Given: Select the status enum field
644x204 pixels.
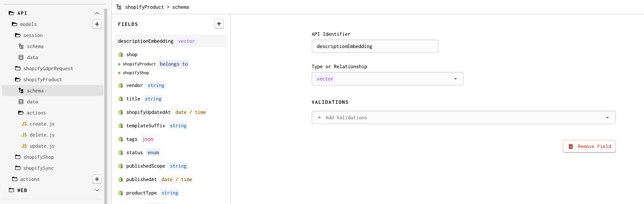Looking at the screenshot, I should point(171,153).
